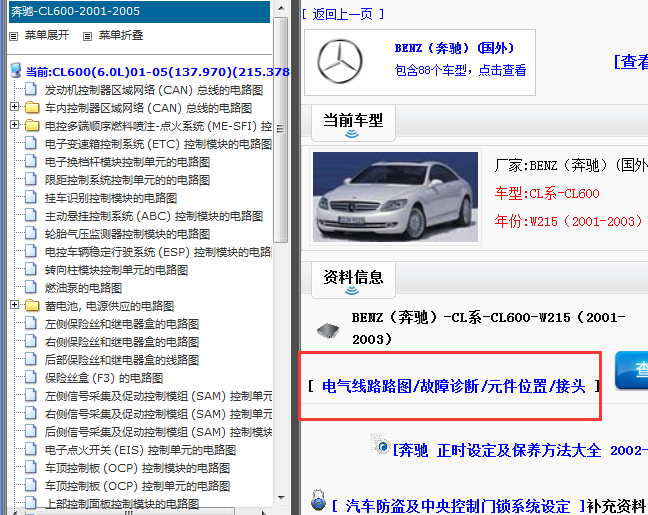Click document icon for 燃油泵的电路图
Viewport: 648px width, 515px height.
(x=31, y=287)
